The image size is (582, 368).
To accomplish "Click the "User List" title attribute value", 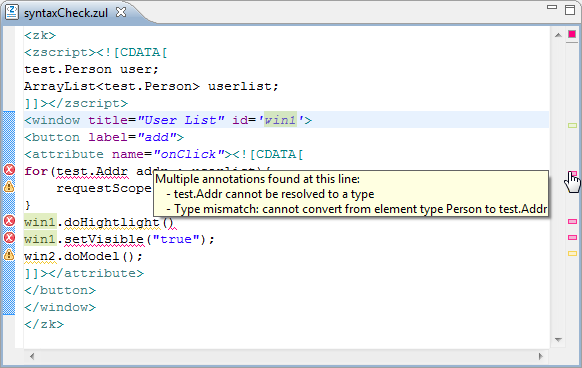I will coord(181,120).
